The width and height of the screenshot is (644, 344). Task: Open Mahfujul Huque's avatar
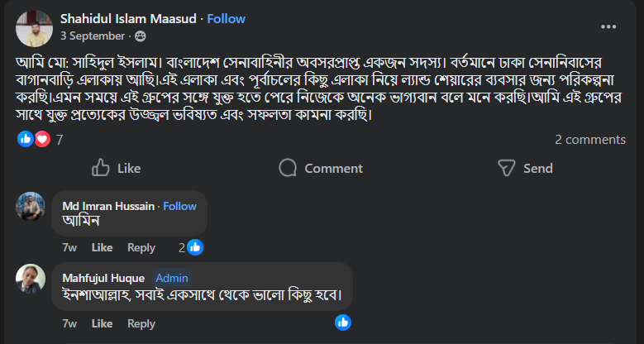coord(31,279)
